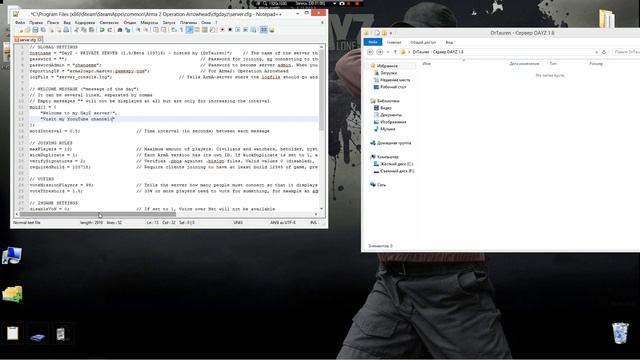
Task: Toggle synchronized horizontal scrolling
Action: [x=163, y=30]
